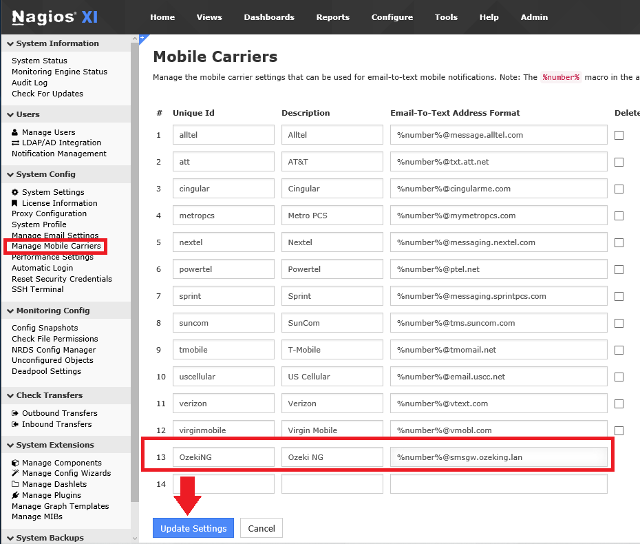
Task: Select delete checkbox for Verizon
Action: [x=619, y=404]
